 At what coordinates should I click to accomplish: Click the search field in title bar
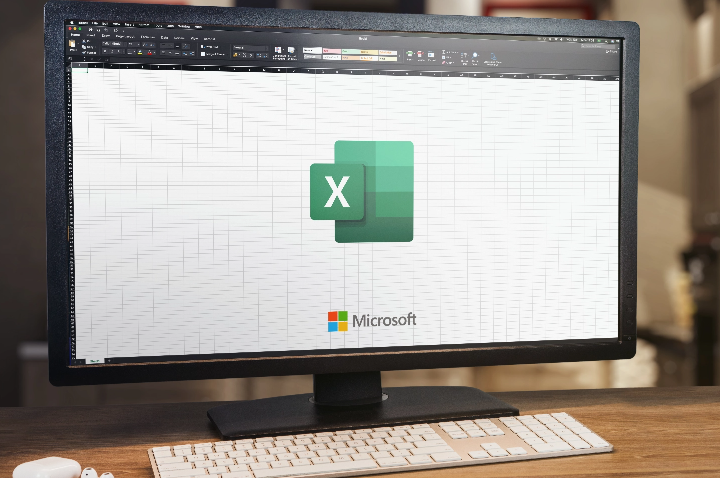(x=598, y=46)
